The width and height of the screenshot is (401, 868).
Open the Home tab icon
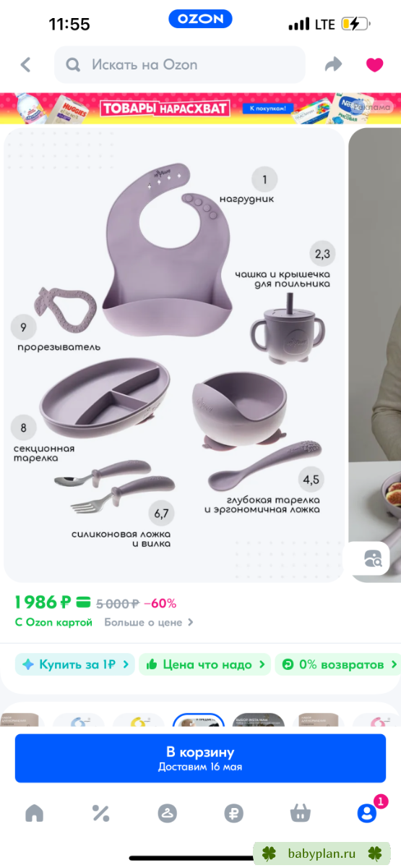(34, 813)
